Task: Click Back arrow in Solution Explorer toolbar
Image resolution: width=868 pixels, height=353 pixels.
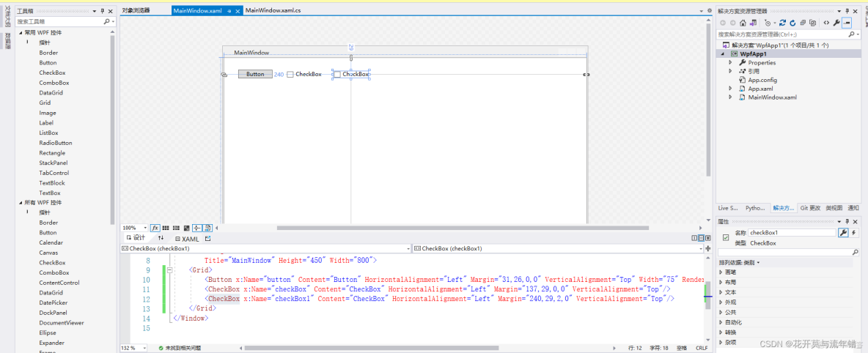Action: [723, 23]
